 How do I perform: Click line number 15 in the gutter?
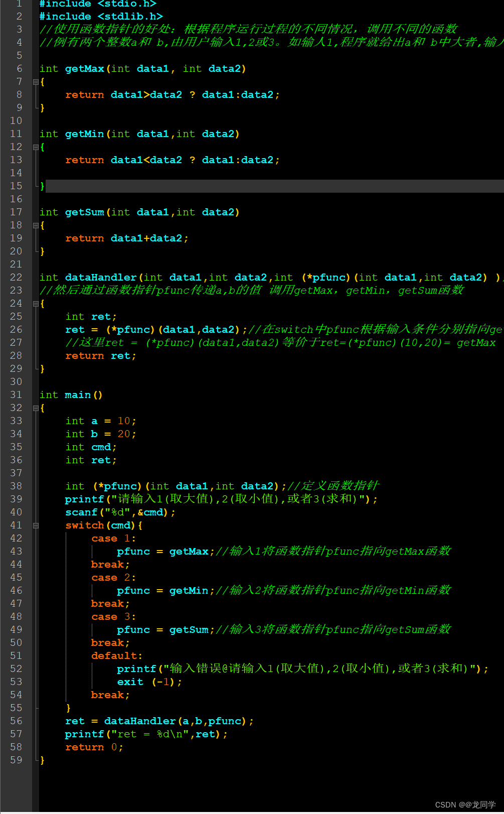[x=16, y=186]
